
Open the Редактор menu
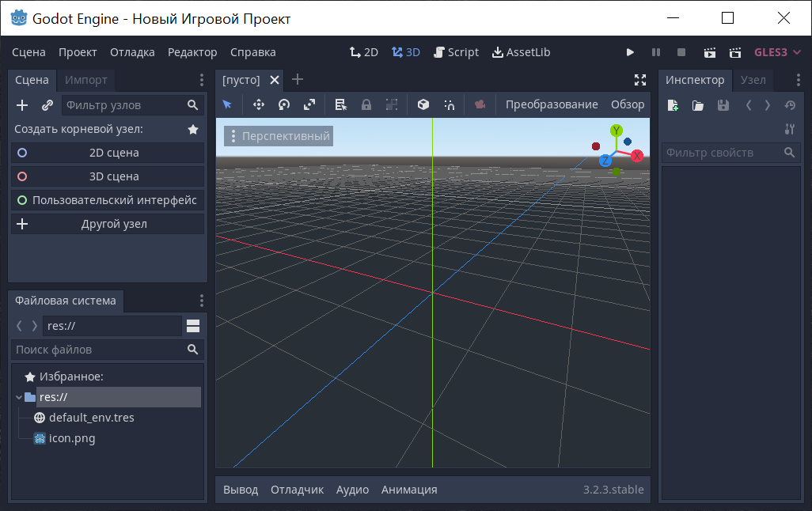[192, 52]
